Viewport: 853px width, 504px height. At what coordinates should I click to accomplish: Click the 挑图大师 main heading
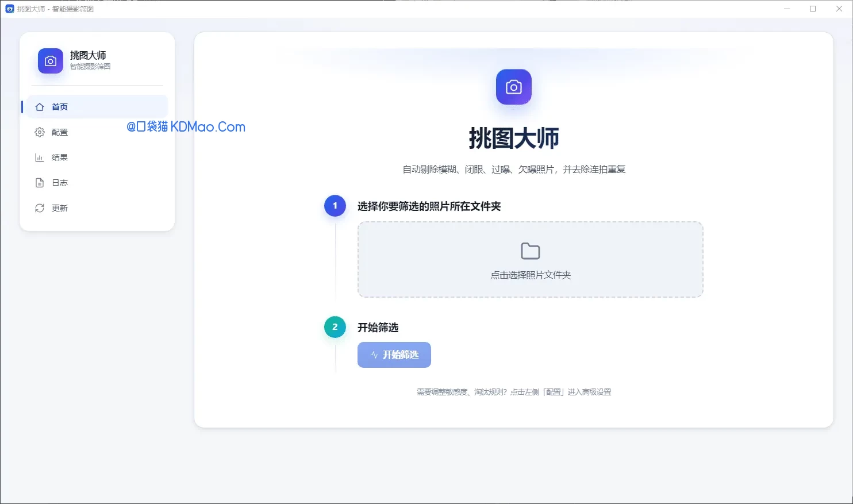(x=514, y=138)
